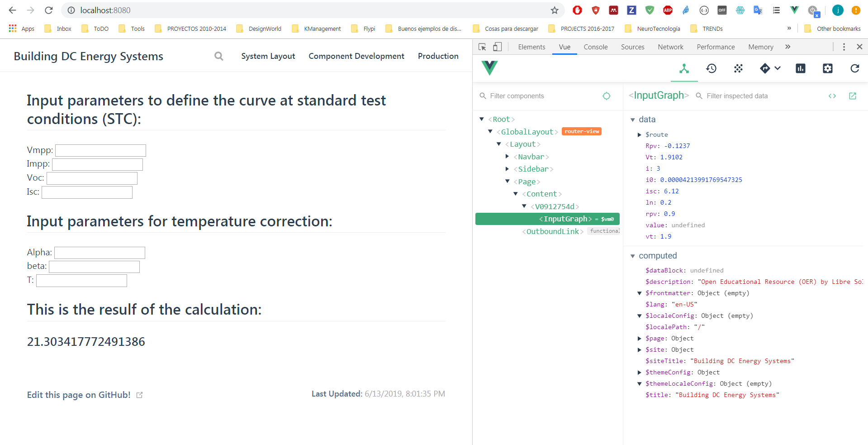The width and height of the screenshot is (868, 445).
Task: Click the devtools refresh icon
Action: [x=855, y=68]
